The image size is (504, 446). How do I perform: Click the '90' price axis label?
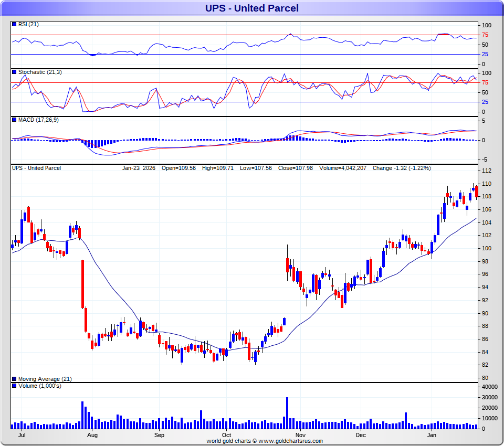coord(485,313)
